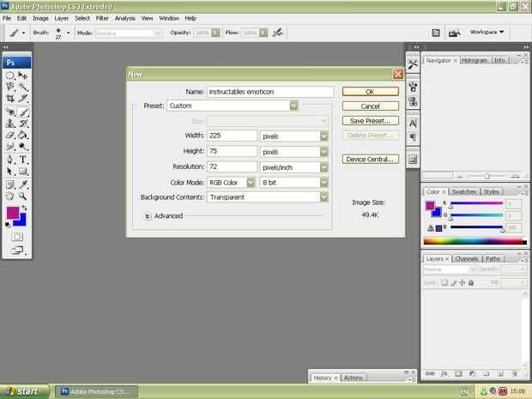
Task: Open the 8 bit depth dropdown
Action: click(x=294, y=183)
